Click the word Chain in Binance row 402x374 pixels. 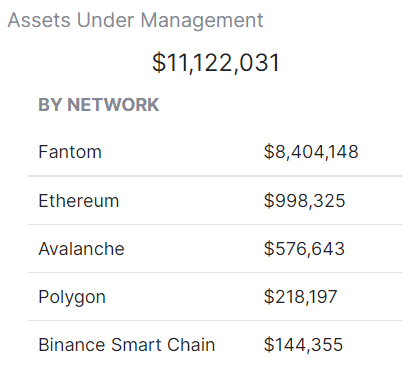point(191,345)
